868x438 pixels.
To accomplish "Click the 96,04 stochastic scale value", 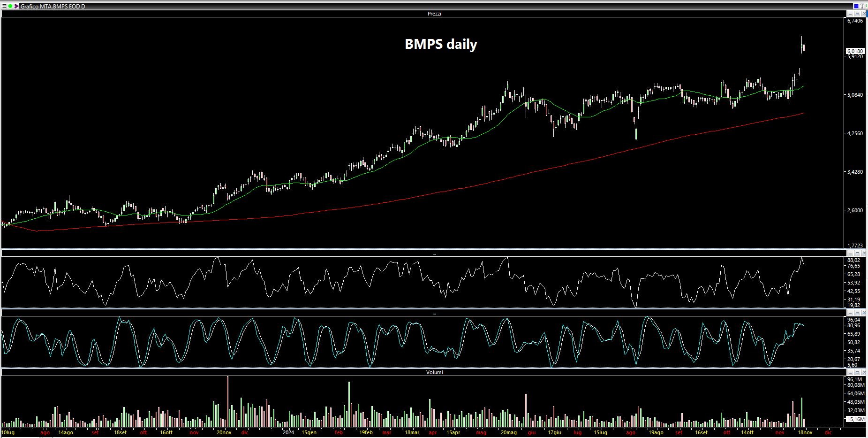I will [x=854, y=320].
